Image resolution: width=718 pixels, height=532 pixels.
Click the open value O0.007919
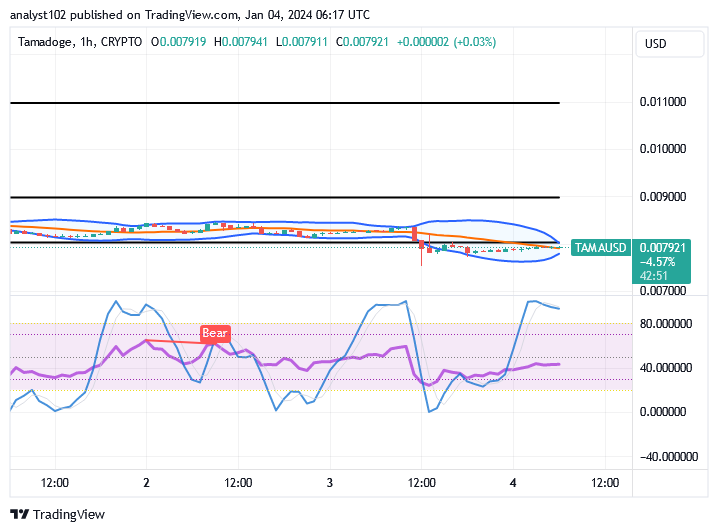pos(179,42)
